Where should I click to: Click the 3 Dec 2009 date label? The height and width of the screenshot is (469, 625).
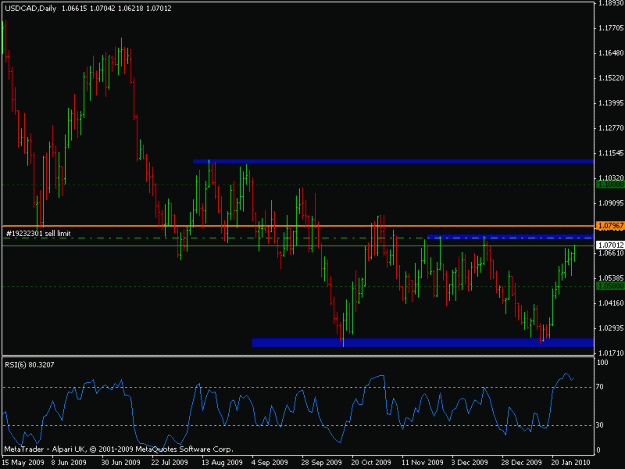(470, 463)
